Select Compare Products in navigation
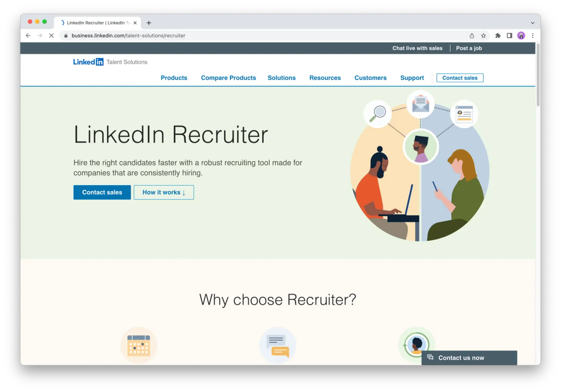561x392 pixels. tap(228, 78)
